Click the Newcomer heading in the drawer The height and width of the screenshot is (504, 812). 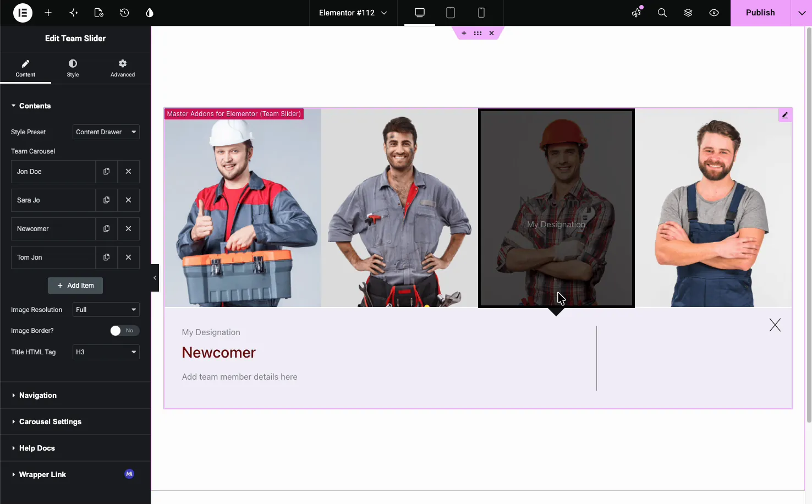(x=219, y=353)
